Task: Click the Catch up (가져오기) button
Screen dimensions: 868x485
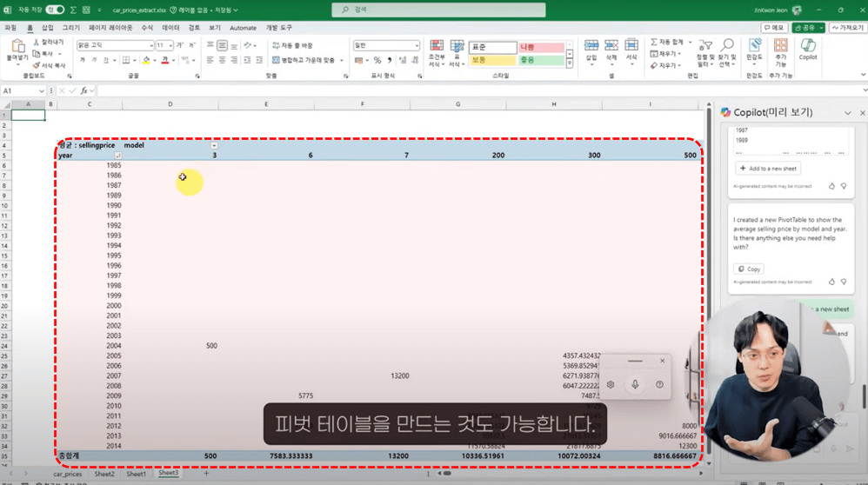Action: 847,28
